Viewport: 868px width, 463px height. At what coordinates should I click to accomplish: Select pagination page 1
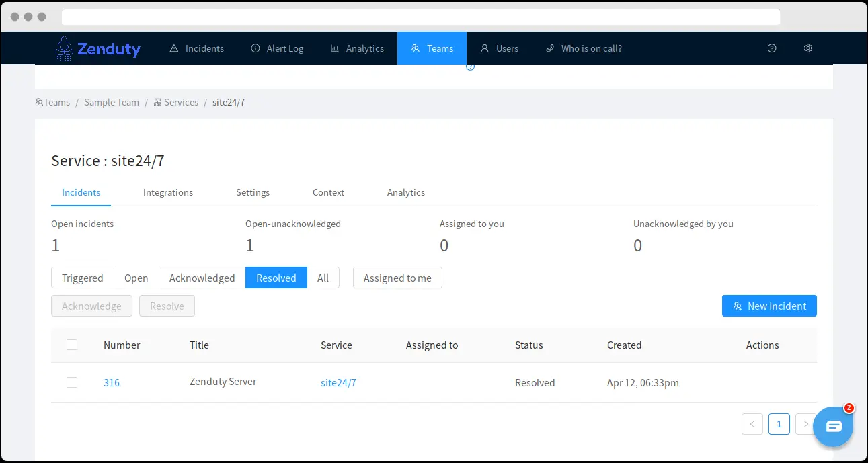[779, 424]
